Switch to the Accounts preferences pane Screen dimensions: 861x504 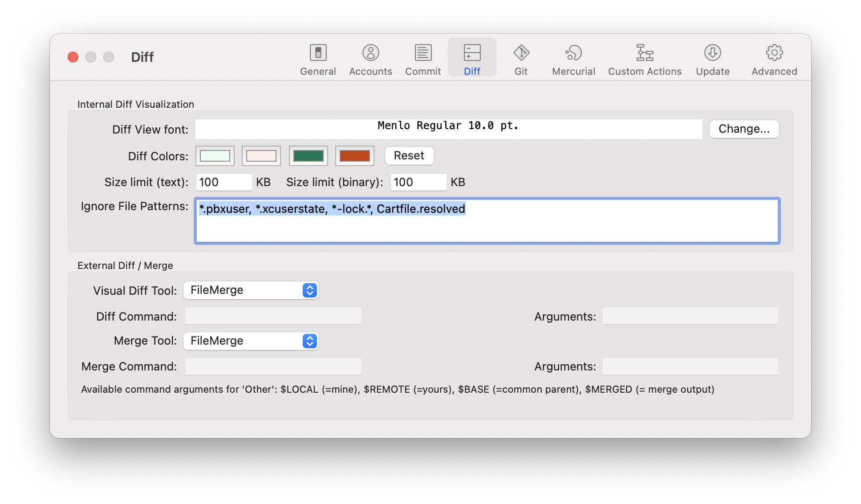pos(370,59)
